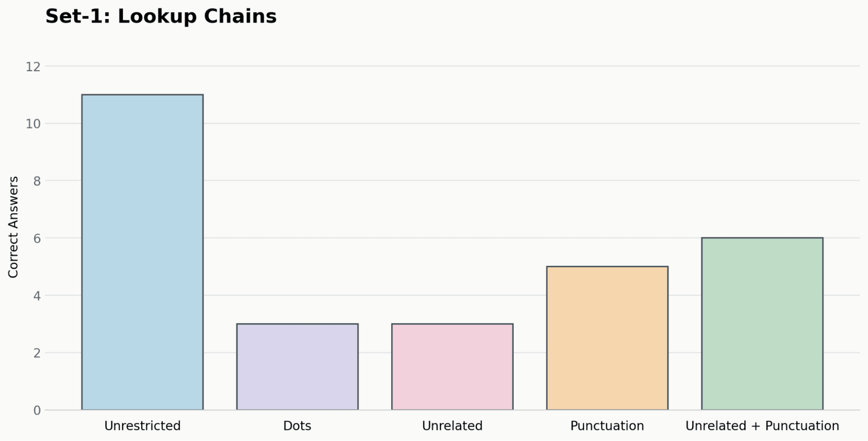Select the Unrelated + Punctuation axis label
Image resolution: width=868 pixels, height=441 pixels.
762,426
